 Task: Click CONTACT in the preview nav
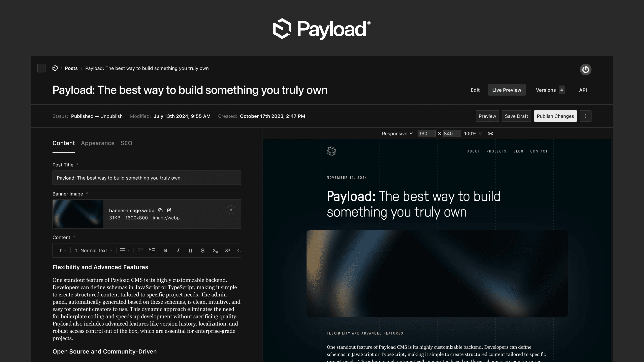click(x=539, y=151)
